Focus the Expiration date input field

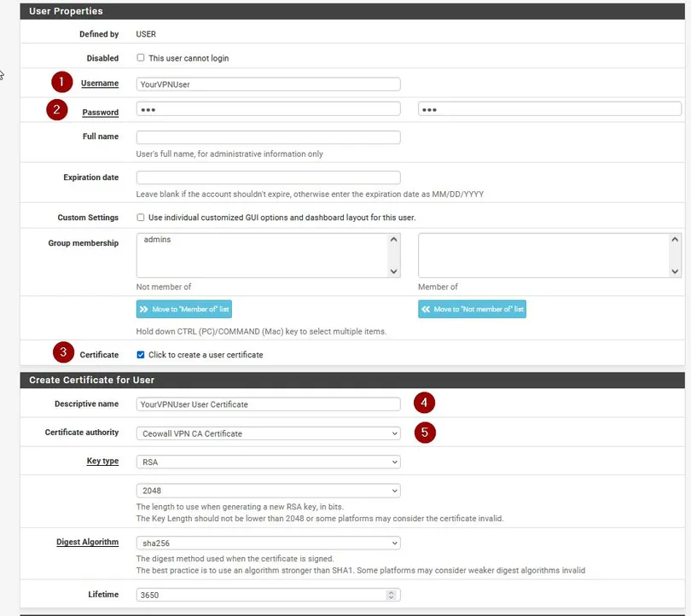click(x=268, y=177)
